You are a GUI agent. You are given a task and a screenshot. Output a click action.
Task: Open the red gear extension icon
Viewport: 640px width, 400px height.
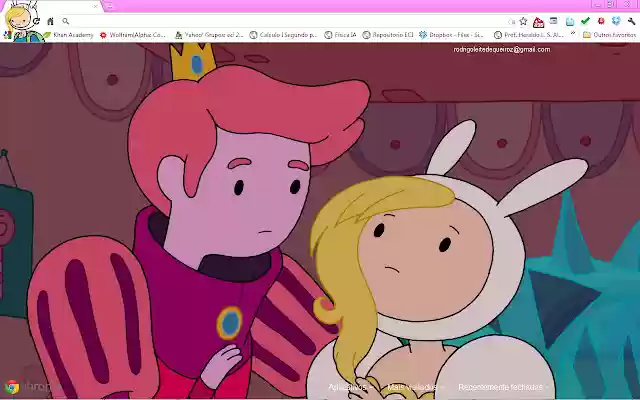[601, 21]
